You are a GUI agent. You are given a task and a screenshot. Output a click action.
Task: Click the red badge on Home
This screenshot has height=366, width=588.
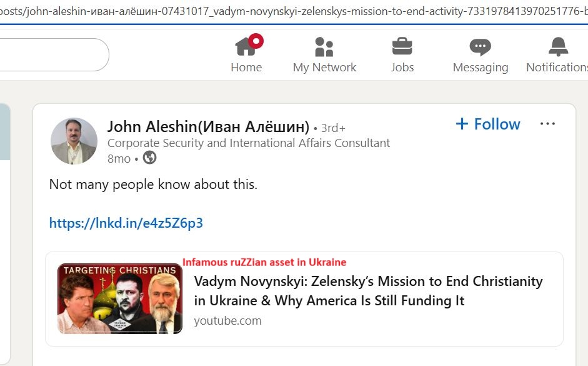click(x=256, y=41)
